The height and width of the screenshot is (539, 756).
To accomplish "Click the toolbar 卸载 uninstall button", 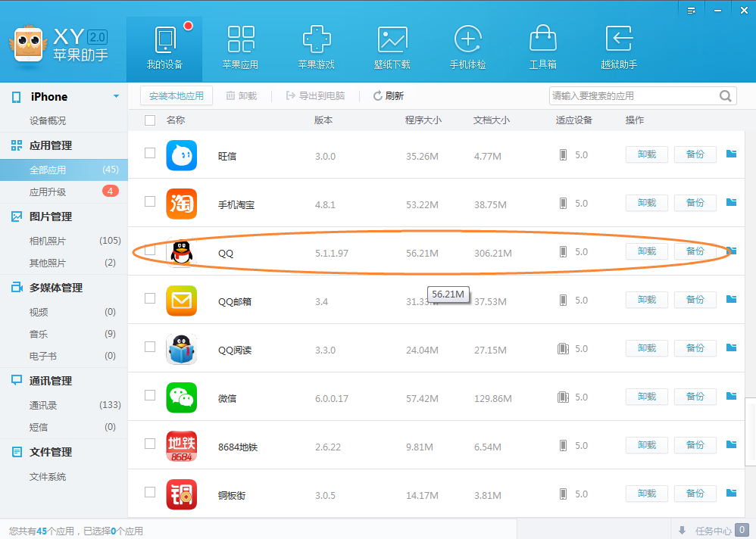I will point(242,96).
